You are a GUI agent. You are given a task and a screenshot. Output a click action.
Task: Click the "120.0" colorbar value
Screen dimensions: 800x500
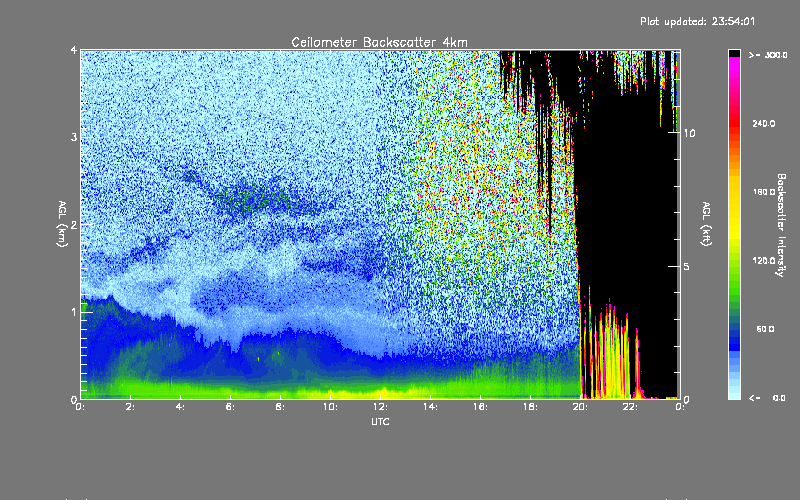[x=764, y=261]
